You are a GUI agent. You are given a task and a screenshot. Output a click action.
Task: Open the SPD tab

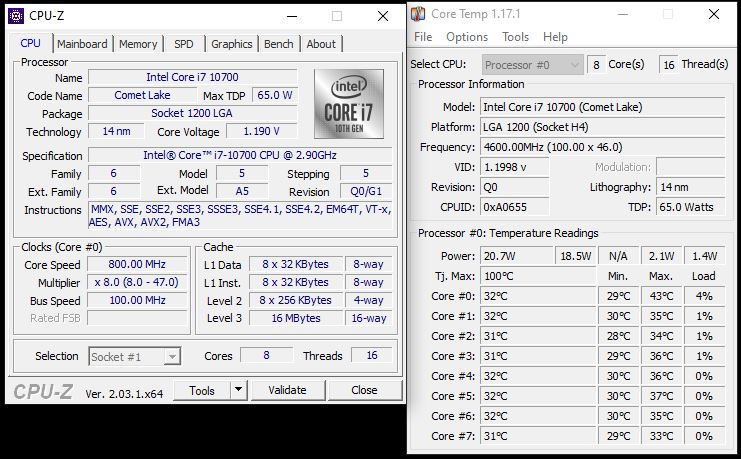click(x=184, y=44)
